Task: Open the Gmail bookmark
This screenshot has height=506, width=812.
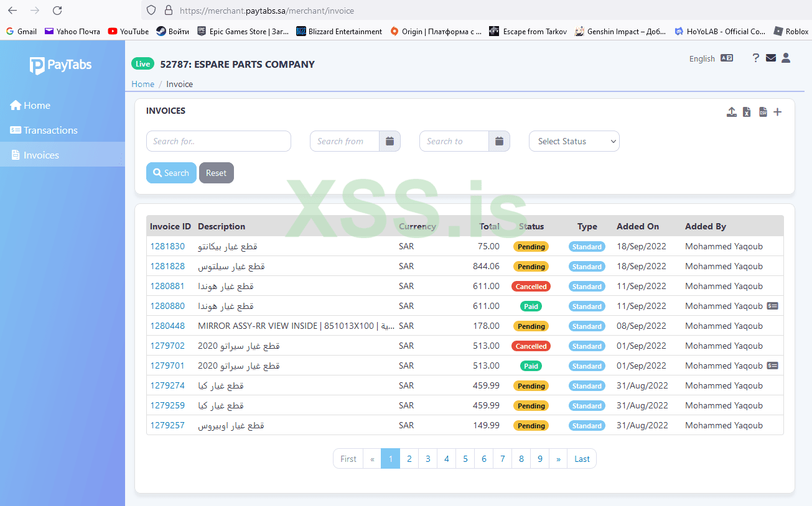Action: pyautogui.click(x=21, y=31)
